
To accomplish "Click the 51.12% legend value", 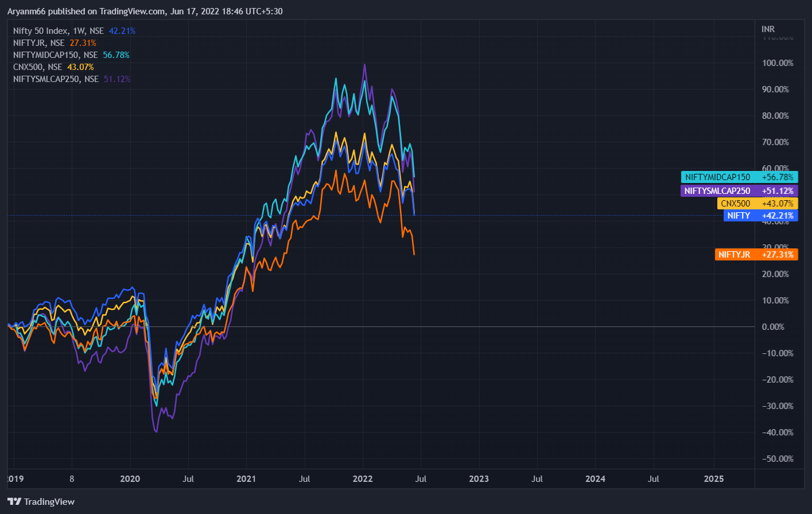I will 117,79.
